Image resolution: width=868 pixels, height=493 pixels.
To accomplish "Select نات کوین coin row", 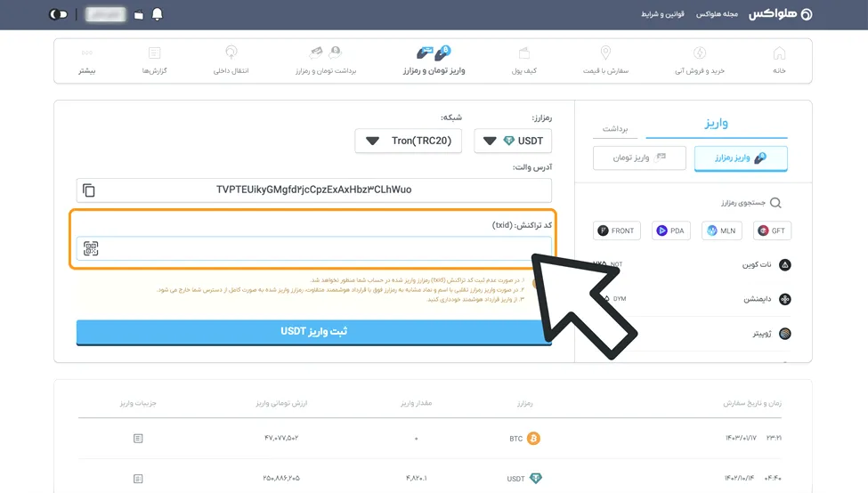I will [692, 264].
